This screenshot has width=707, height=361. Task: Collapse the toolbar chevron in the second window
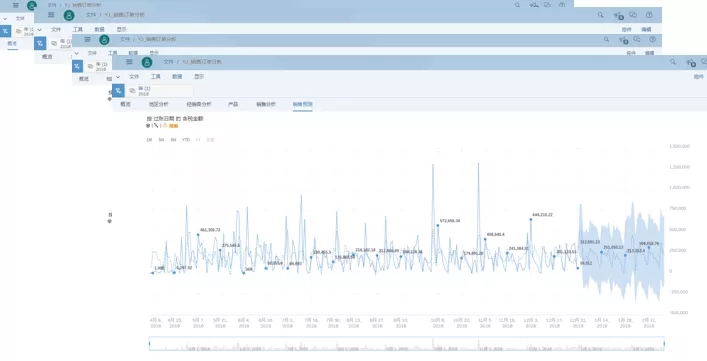pyautogui.click(x=40, y=30)
